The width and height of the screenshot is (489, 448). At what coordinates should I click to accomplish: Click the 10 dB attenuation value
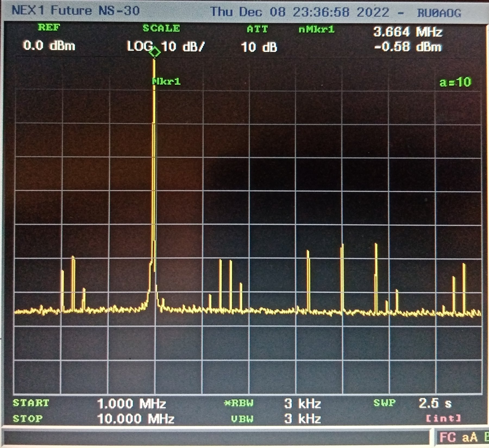point(259,48)
